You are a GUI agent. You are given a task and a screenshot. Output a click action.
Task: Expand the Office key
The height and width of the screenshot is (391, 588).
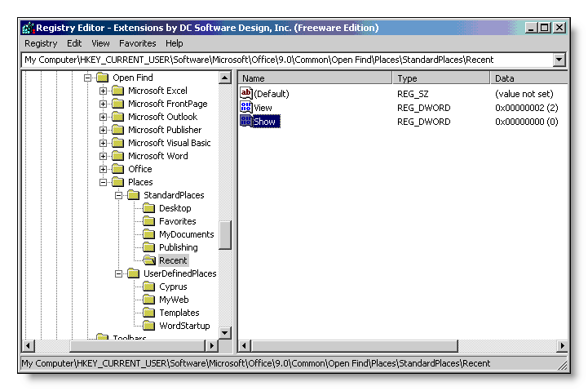click(103, 169)
